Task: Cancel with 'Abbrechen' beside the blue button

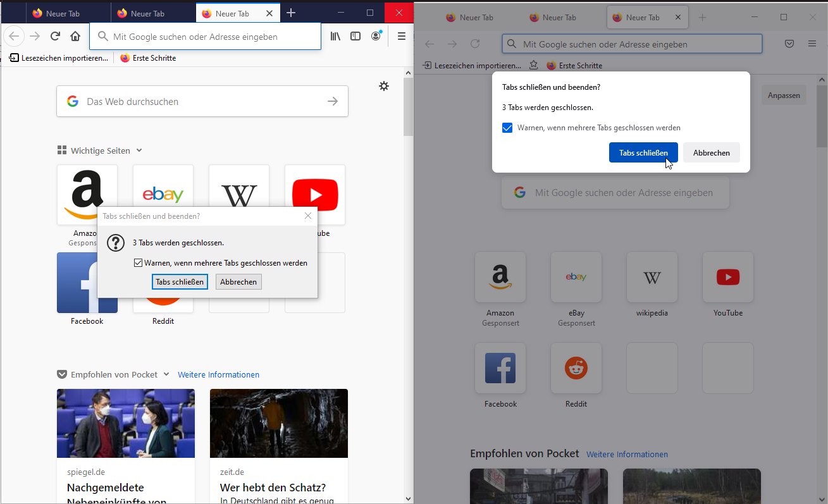Action: 712,152
